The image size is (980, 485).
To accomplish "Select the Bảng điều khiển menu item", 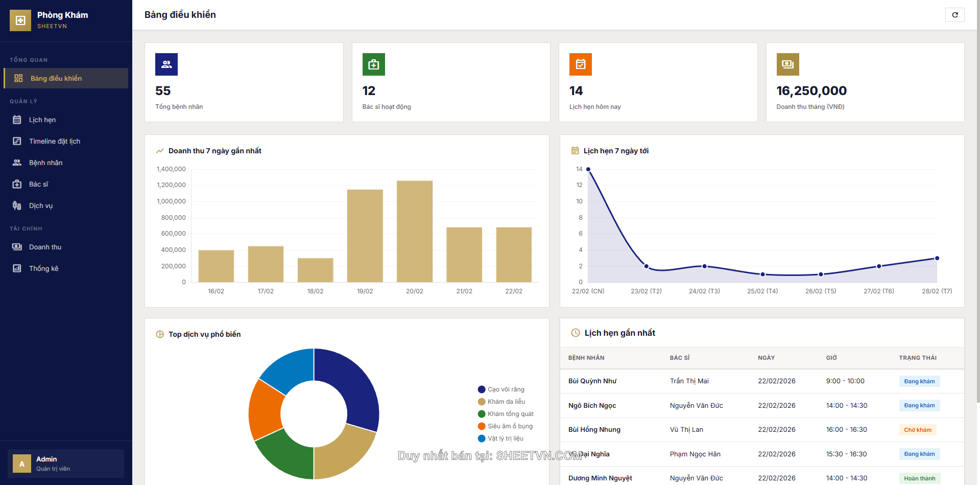I will (x=56, y=78).
